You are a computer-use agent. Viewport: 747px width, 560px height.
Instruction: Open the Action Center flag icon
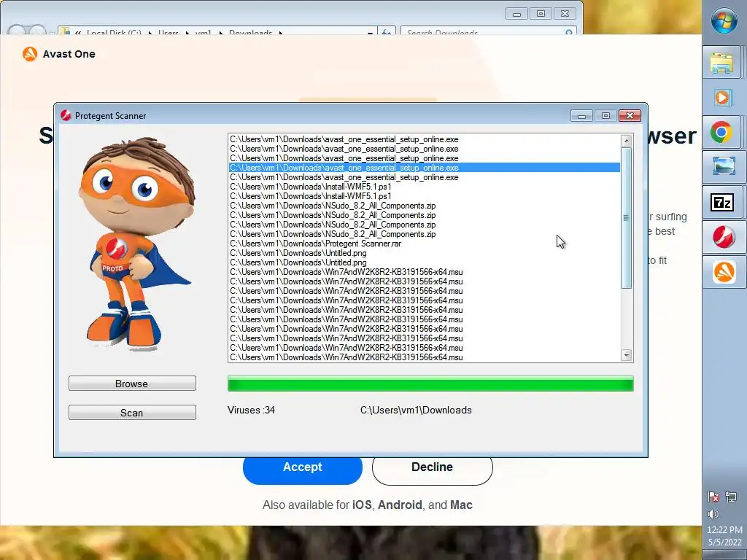tap(713, 497)
